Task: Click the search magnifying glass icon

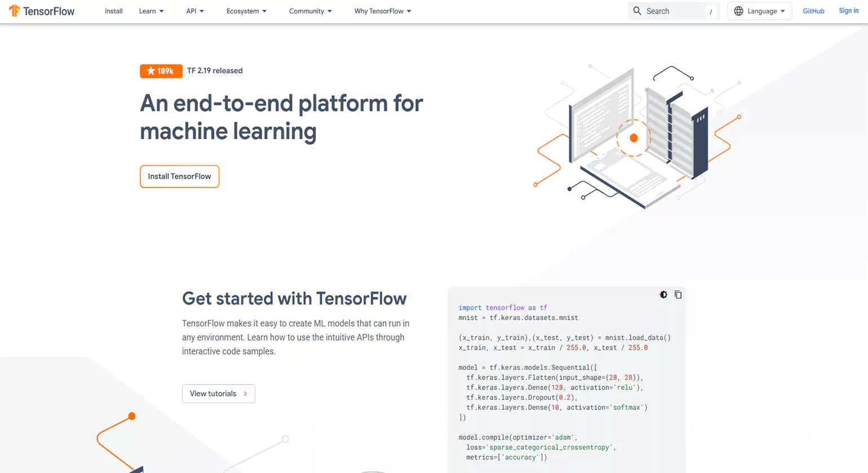Action: [x=637, y=11]
